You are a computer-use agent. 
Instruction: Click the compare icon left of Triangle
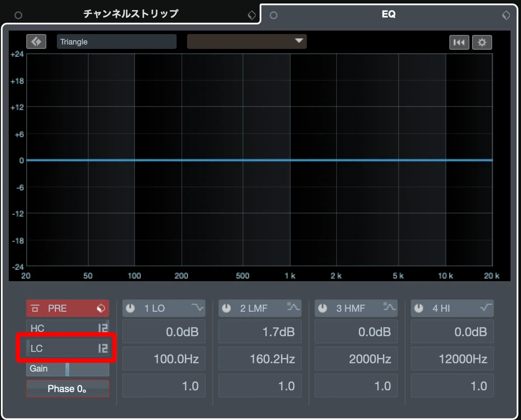(x=36, y=42)
